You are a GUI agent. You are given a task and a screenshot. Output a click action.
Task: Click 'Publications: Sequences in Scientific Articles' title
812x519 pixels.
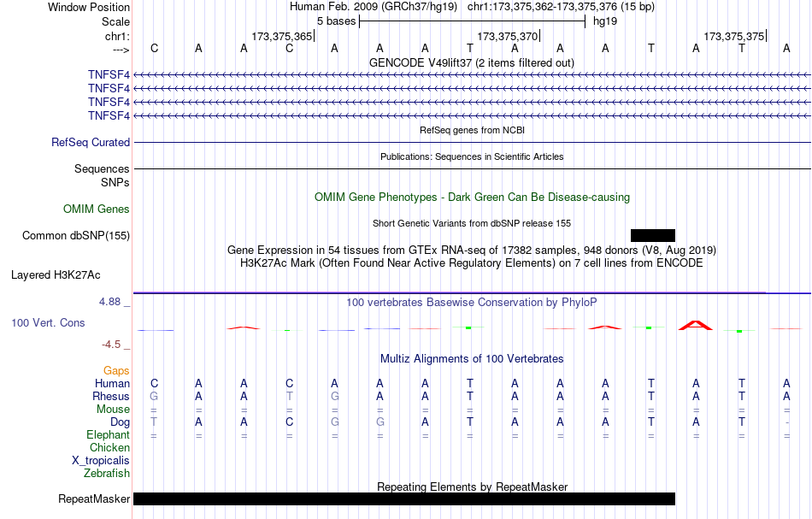click(x=472, y=157)
